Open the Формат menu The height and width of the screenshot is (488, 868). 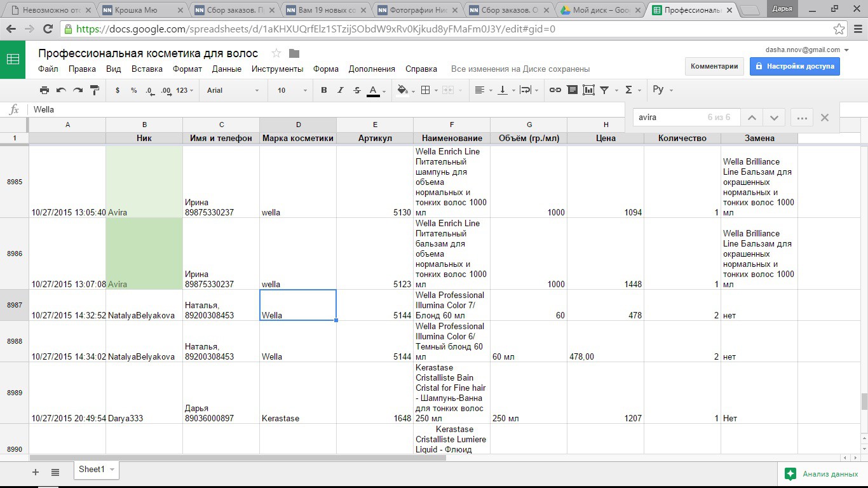[x=187, y=69]
